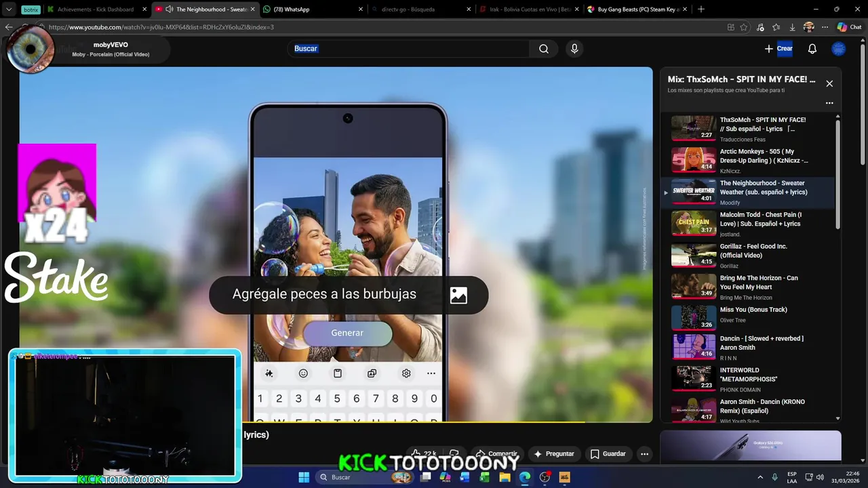Play Dancin - [ Slowed + reverbed ] item
868x488 pixels.
point(749,348)
